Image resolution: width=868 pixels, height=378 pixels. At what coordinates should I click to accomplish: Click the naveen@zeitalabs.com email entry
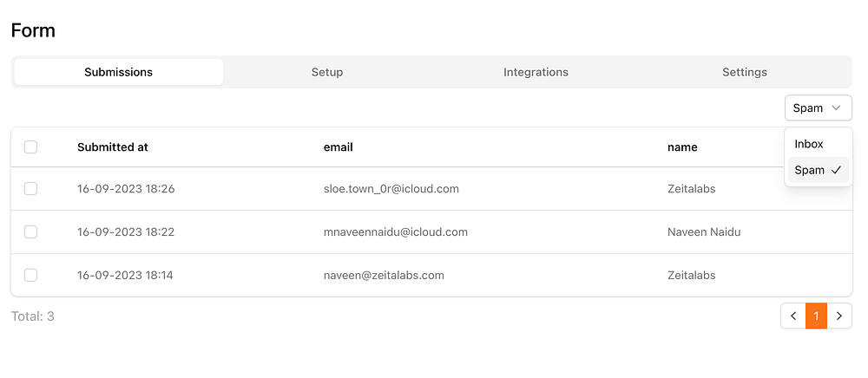384,276
